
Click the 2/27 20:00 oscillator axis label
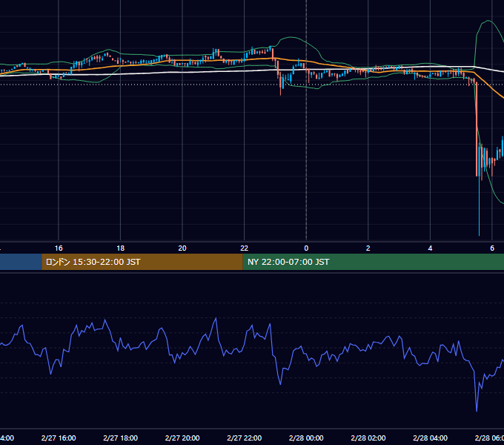[182, 438]
